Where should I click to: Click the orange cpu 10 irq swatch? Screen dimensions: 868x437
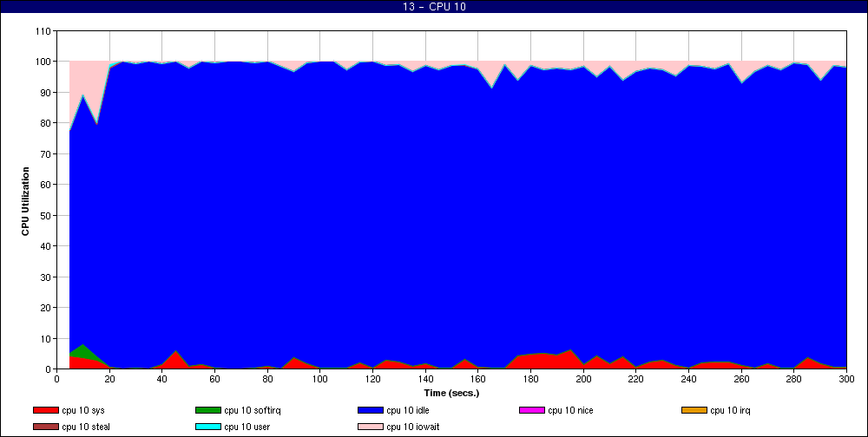click(x=694, y=410)
